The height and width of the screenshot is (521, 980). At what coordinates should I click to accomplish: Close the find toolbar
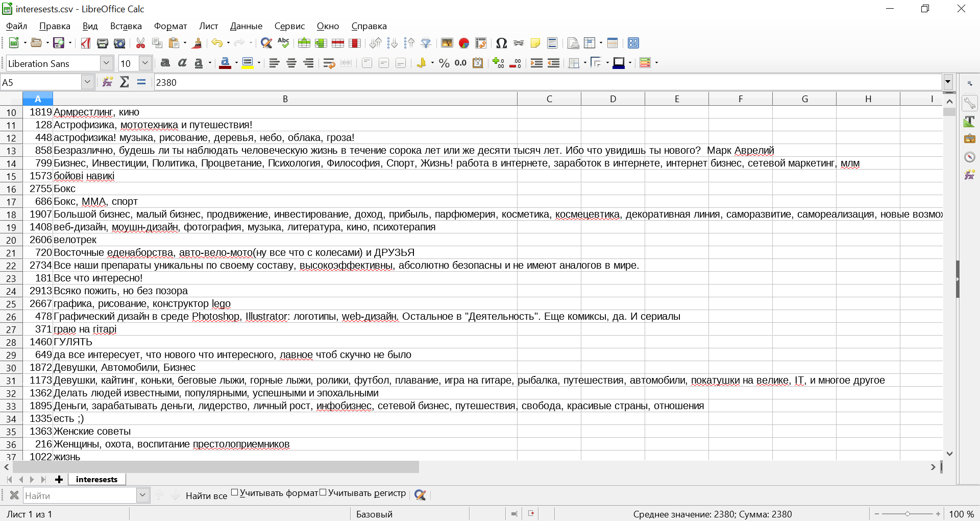point(14,495)
